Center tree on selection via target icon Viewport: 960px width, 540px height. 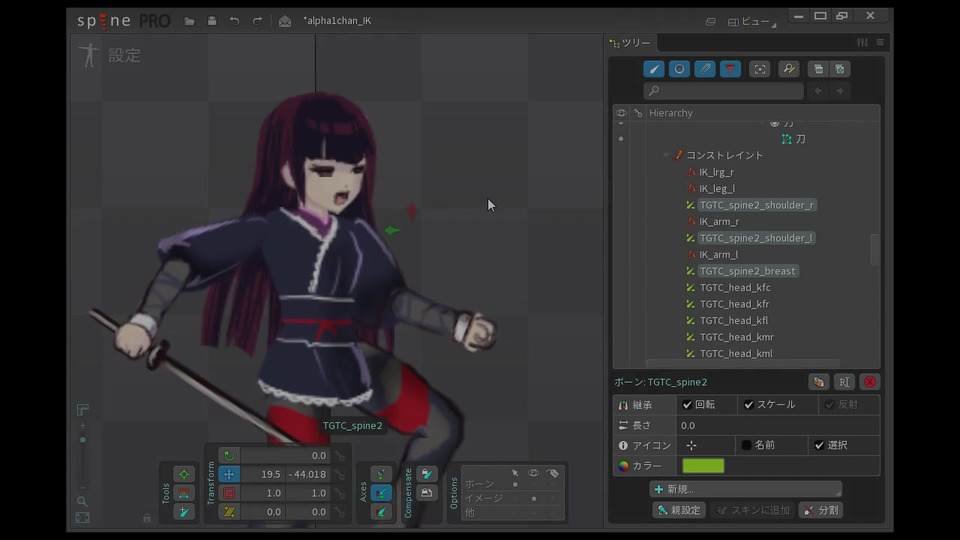(x=760, y=69)
